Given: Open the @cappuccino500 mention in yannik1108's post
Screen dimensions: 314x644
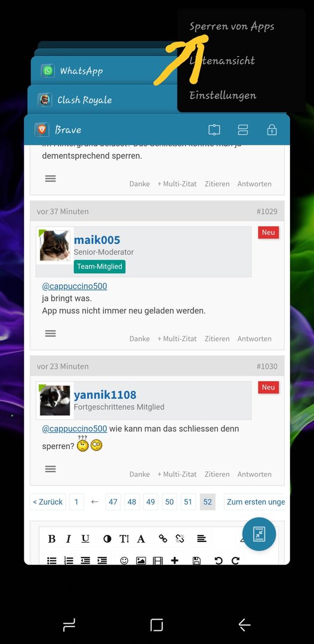Looking at the screenshot, I should 75,429.
